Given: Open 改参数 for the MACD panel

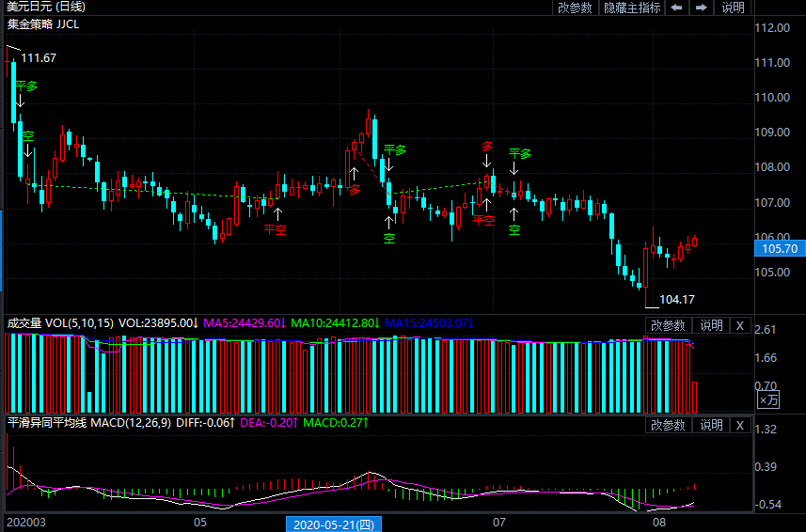Looking at the screenshot, I should coord(669,425).
